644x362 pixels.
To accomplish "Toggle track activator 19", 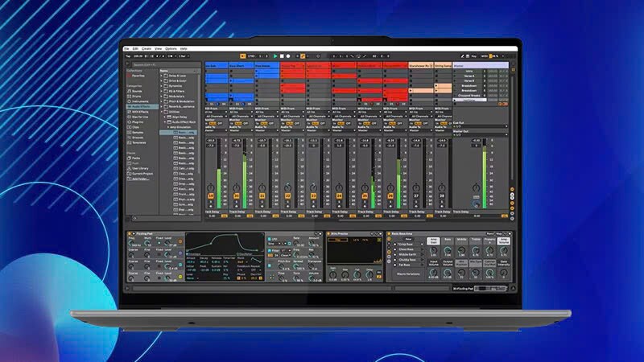I will pyautogui.click(x=211, y=196).
